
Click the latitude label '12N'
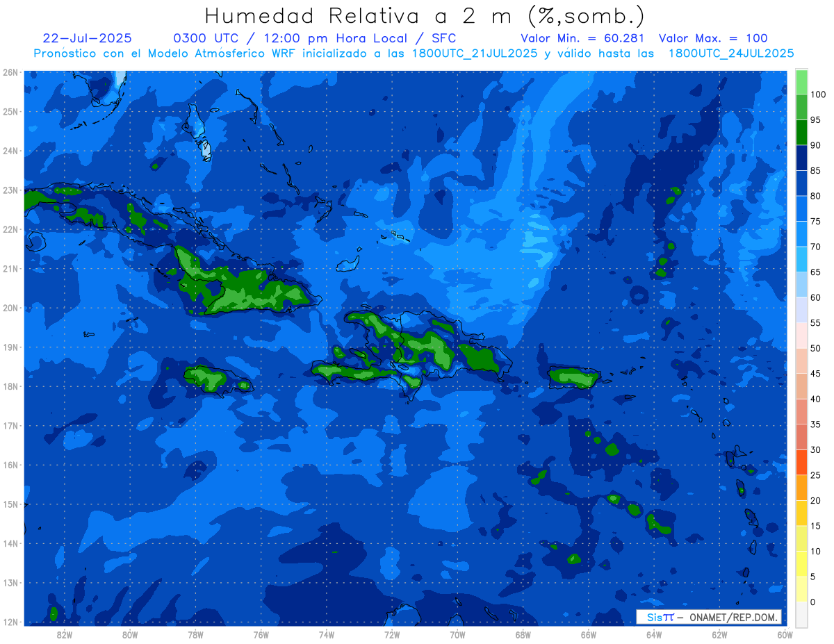click(x=10, y=622)
